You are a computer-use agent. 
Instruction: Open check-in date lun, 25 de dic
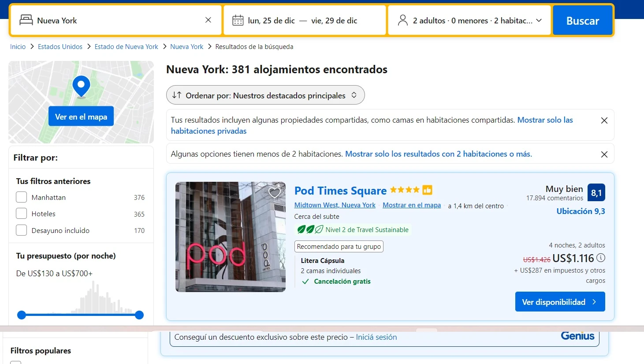click(271, 21)
